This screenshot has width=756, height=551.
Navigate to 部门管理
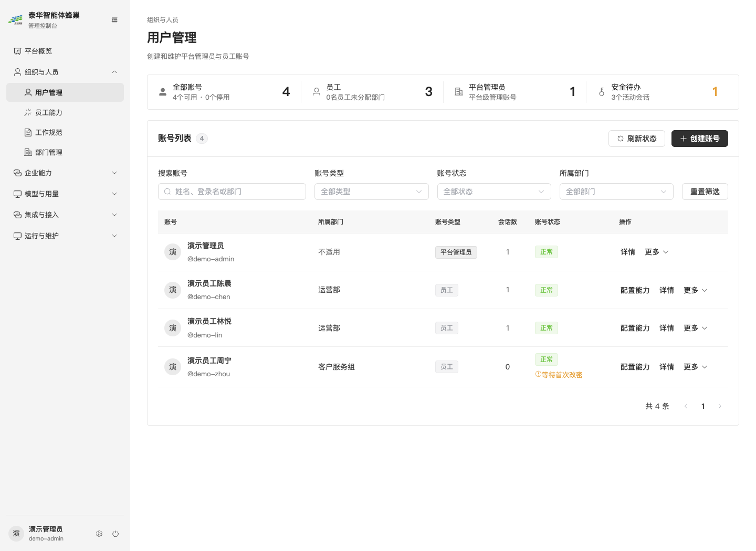pyautogui.click(x=65, y=152)
